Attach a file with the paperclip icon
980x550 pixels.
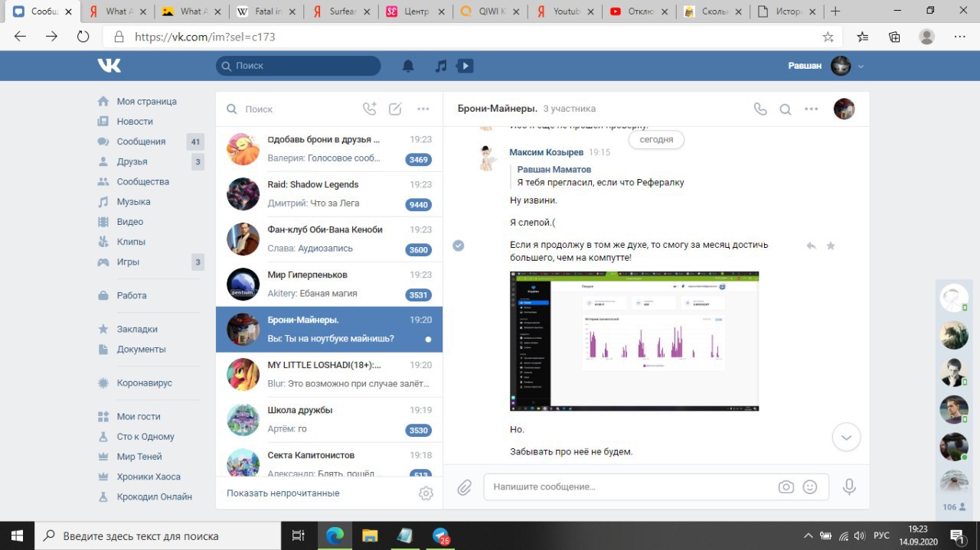[x=464, y=487]
